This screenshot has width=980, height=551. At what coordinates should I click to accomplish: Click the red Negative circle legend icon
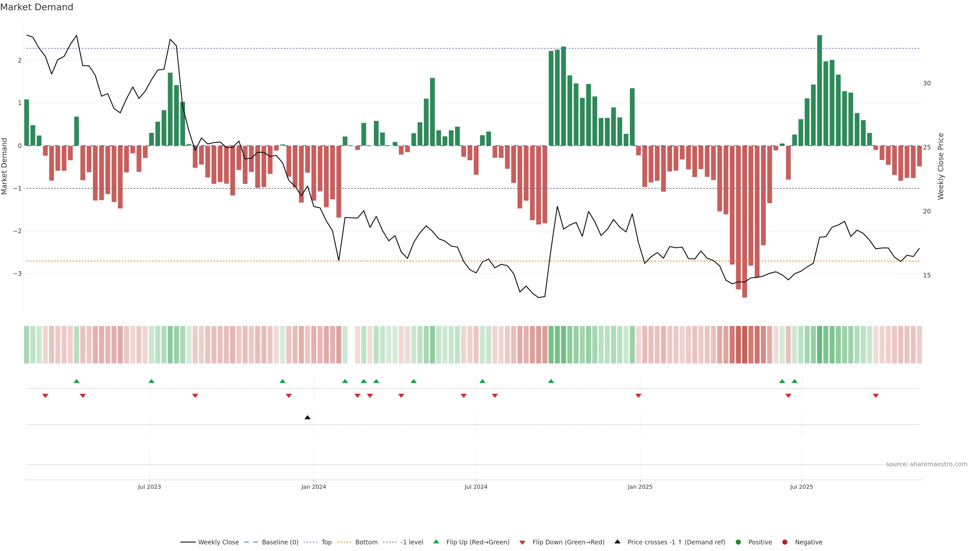(x=785, y=542)
